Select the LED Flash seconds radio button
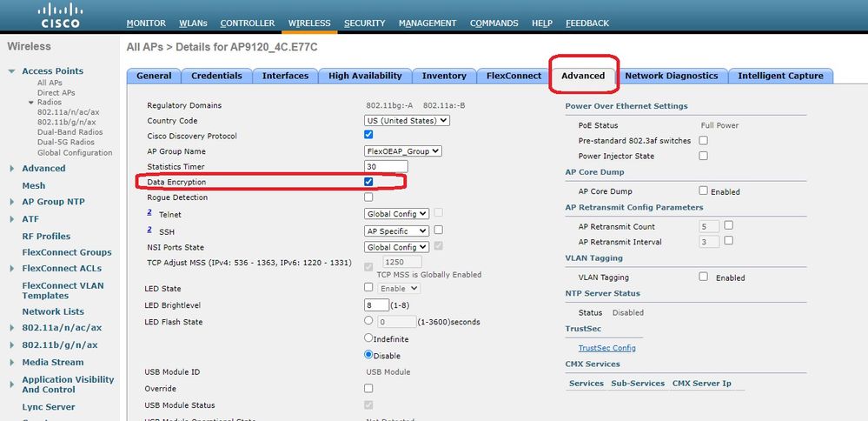 368,321
